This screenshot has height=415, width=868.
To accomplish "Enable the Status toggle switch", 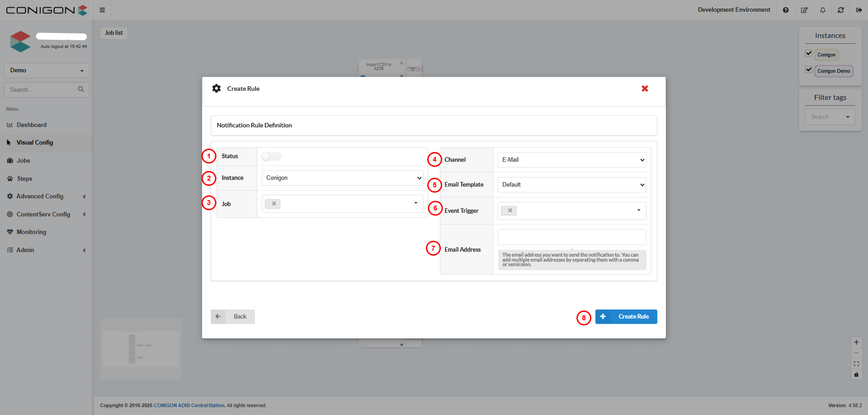I will tap(271, 157).
